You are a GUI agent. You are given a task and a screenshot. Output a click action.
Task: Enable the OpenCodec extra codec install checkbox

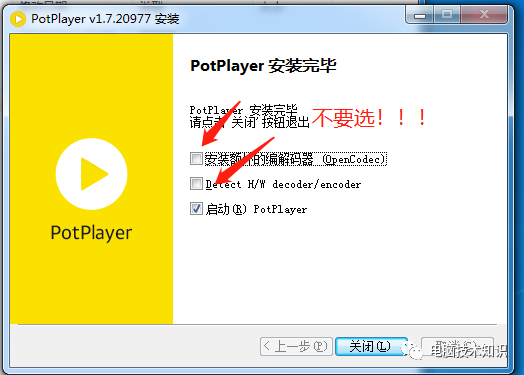tap(196, 158)
